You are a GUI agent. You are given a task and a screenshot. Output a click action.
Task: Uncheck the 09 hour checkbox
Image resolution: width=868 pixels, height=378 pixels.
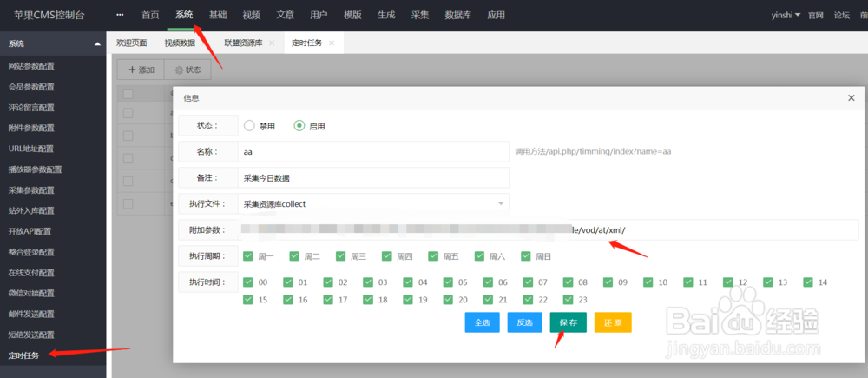pos(608,282)
